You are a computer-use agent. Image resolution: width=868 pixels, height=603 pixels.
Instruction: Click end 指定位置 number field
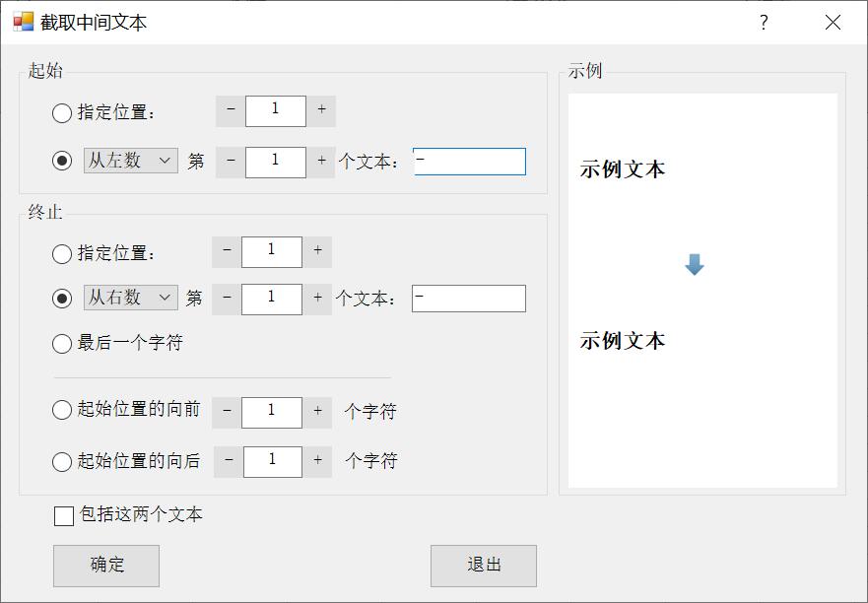coord(272,252)
